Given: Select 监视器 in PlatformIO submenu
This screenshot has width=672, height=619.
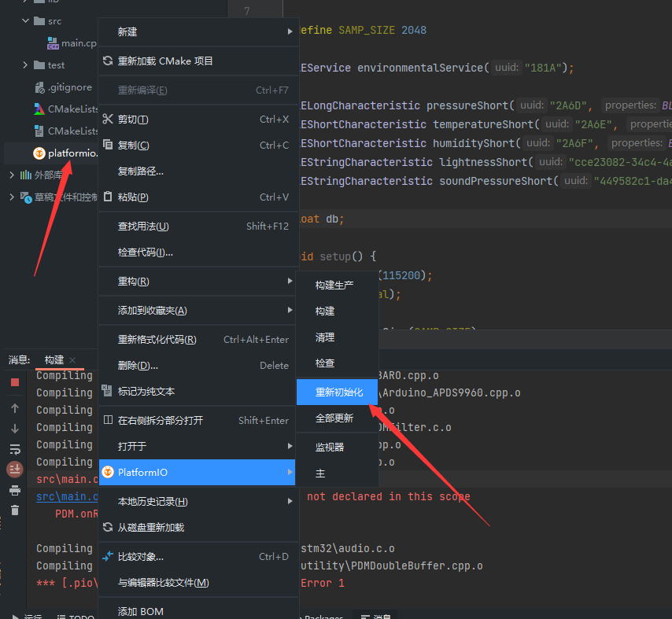Looking at the screenshot, I should (338, 448).
